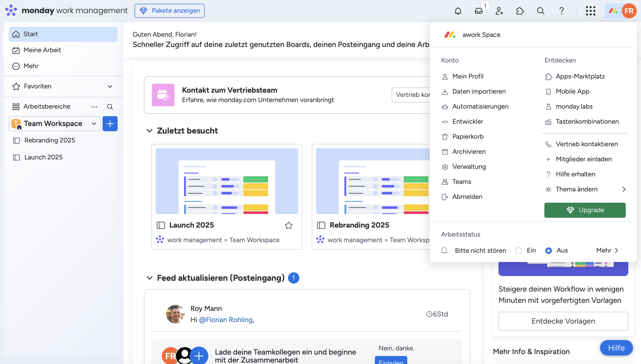This screenshot has height=364, width=641.
Task: Open the Rebranding 2025 board thumbnail
Action: click(x=373, y=181)
